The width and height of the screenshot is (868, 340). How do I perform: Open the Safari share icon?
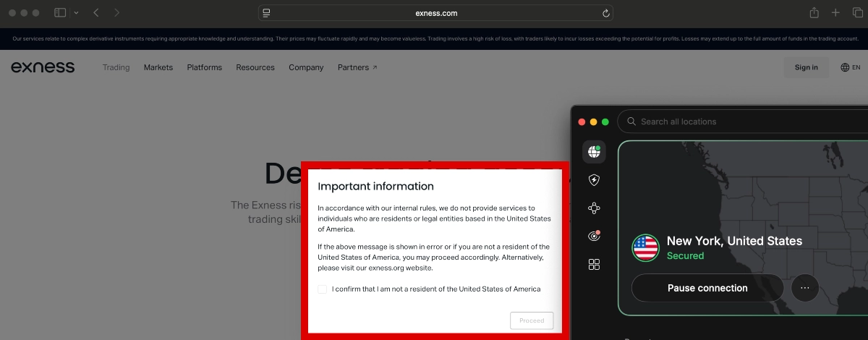click(x=814, y=13)
